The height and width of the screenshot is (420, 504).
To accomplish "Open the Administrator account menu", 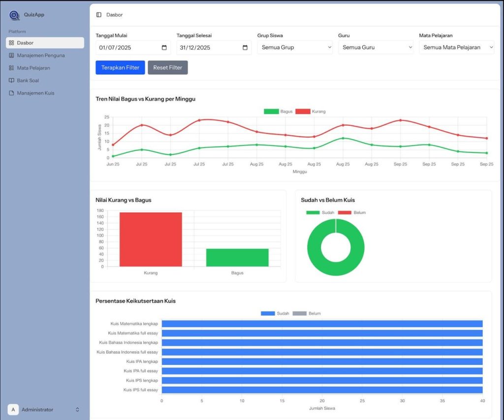I will [43, 410].
